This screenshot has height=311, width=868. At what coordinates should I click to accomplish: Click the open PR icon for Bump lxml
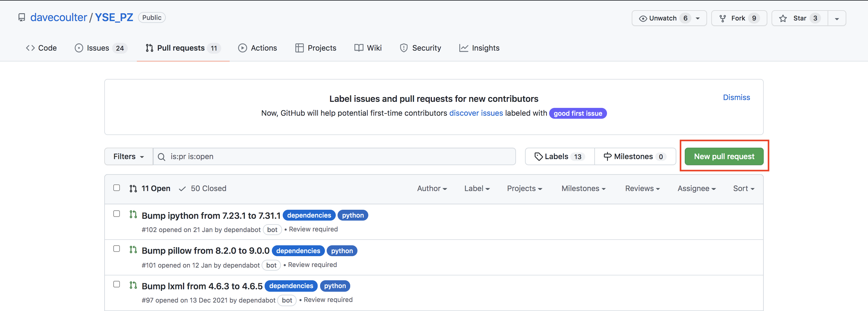click(133, 285)
